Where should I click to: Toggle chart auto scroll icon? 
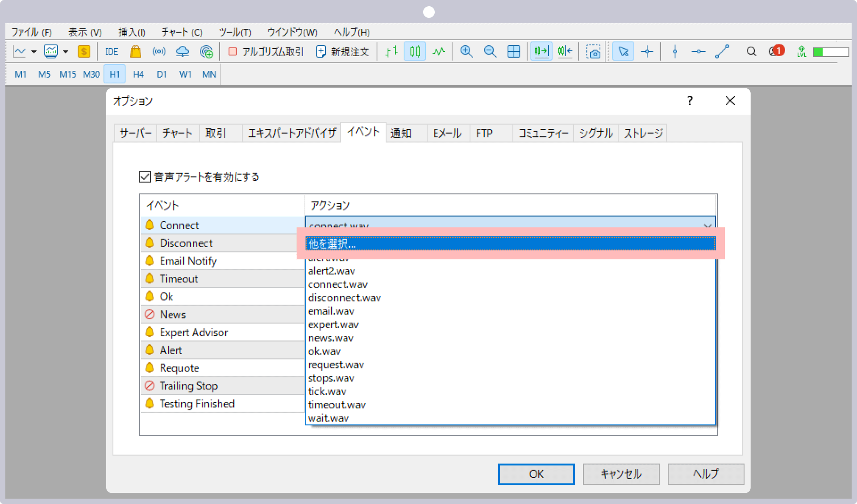541,52
